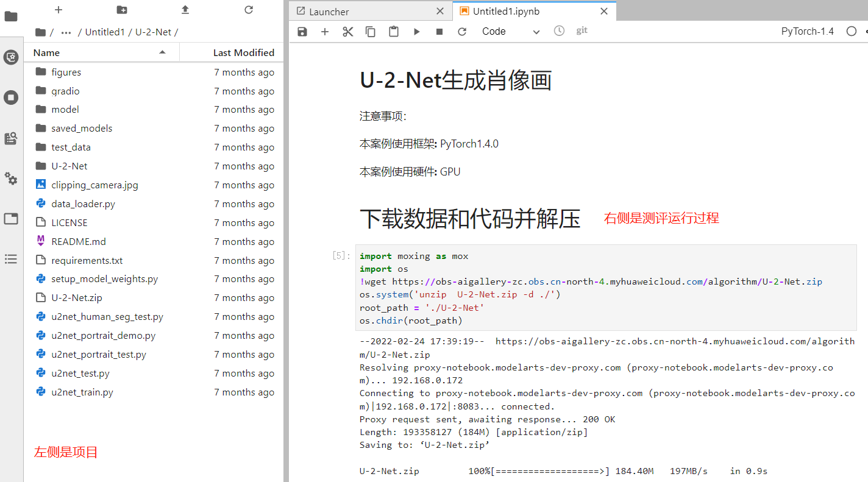The height and width of the screenshot is (482, 868).
Task: Select u2net_portrait_test.py file
Action: coord(155,355)
